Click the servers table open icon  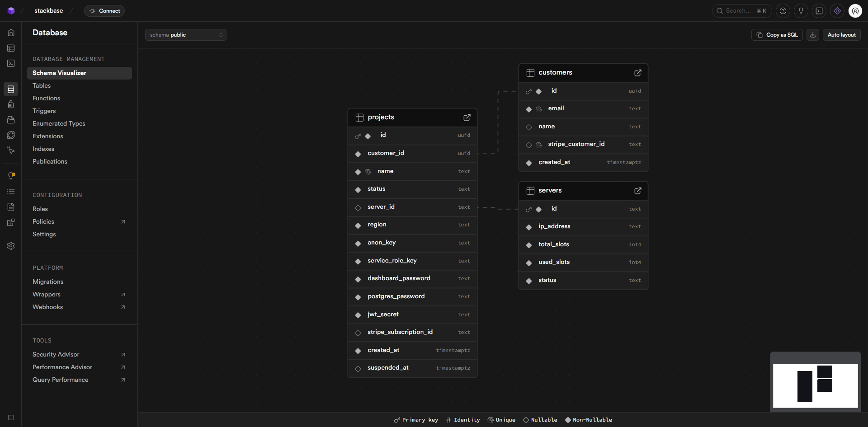(637, 191)
